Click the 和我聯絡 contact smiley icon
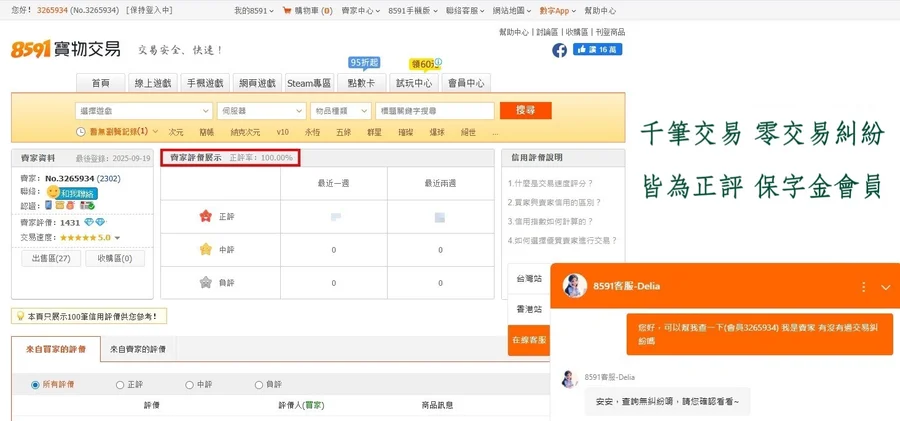The height and width of the screenshot is (421, 900). (x=53, y=193)
